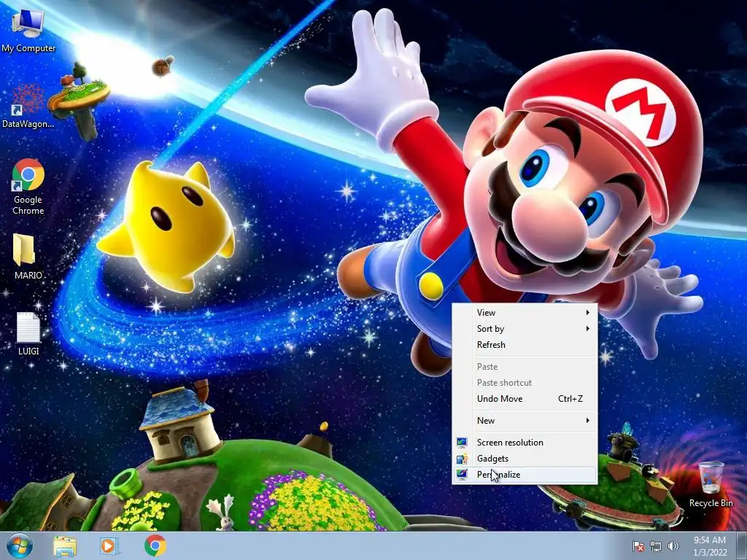Select the Recycle Bin icon
Image resolution: width=747 pixels, height=560 pixels.
coord(711,484)
